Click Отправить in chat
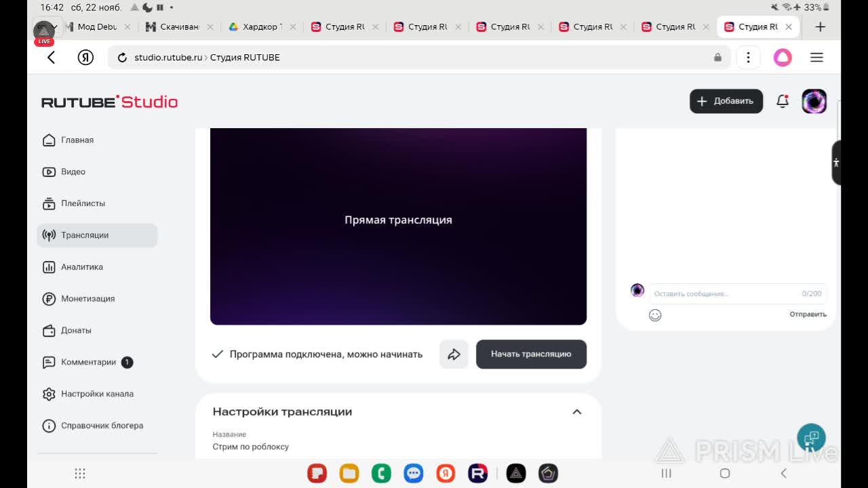 [808, 314]
